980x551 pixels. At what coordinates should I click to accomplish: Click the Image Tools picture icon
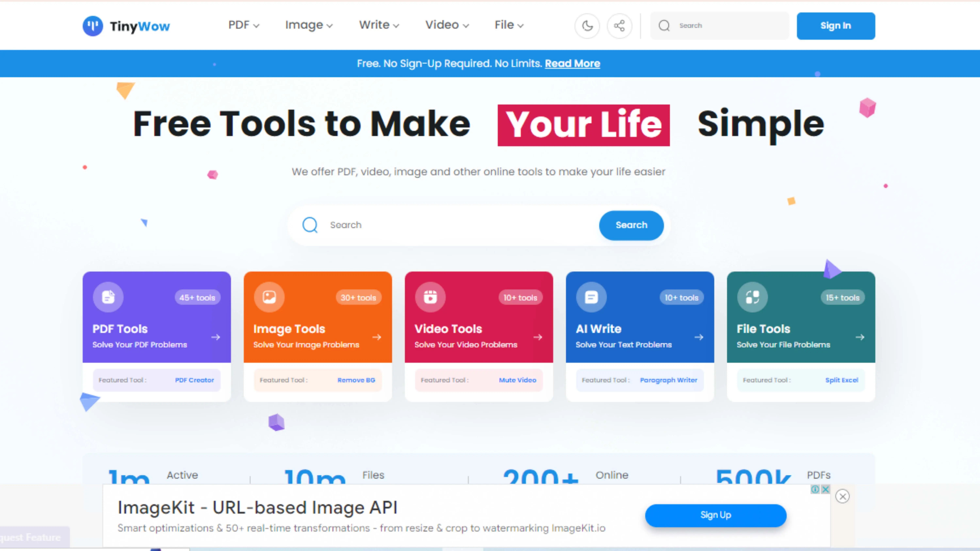click(x=269, y=297)
